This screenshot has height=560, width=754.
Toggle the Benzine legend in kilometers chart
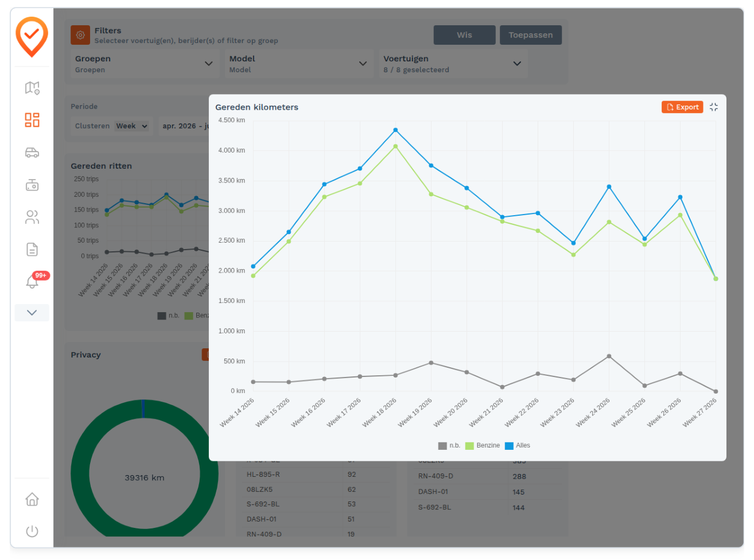pyautogui.click(x=483, y=446)
